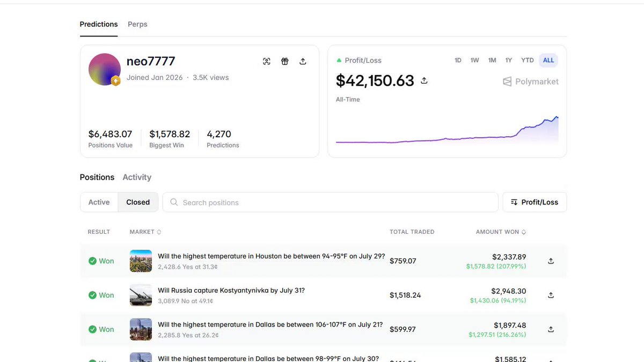Click the green Won checkmark for Houston

click(x=92, y=261)
